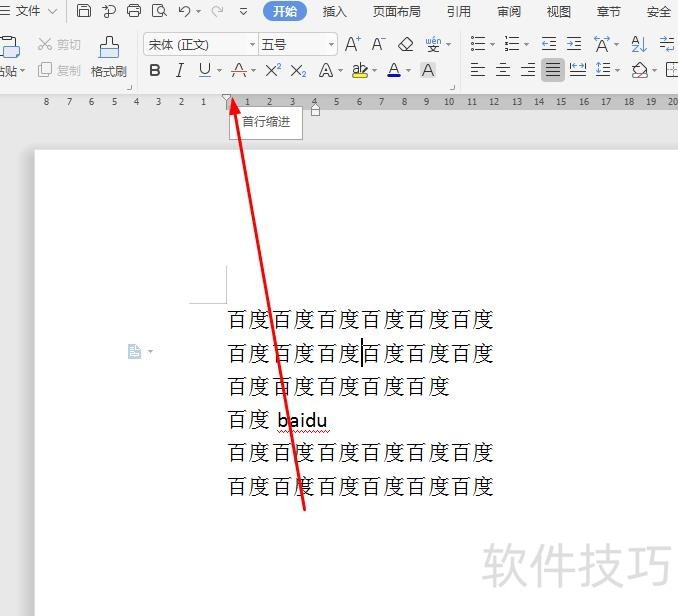Click the font color A button
Viewport: 678px width, 616px height.
click(394, 70)
